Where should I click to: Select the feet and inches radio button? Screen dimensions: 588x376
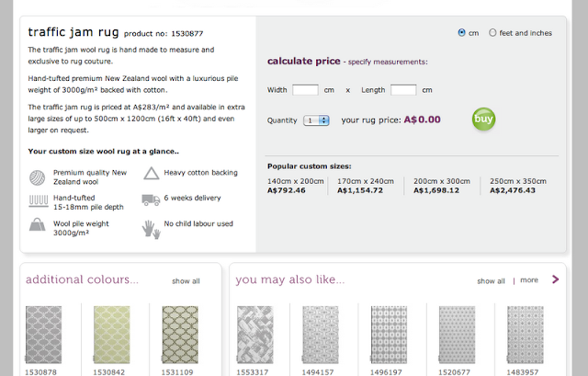pyautogui.click(x=492, y=33)
